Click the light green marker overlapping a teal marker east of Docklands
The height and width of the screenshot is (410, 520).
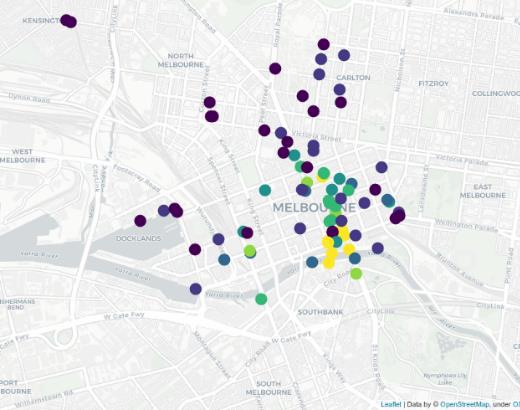250,250
